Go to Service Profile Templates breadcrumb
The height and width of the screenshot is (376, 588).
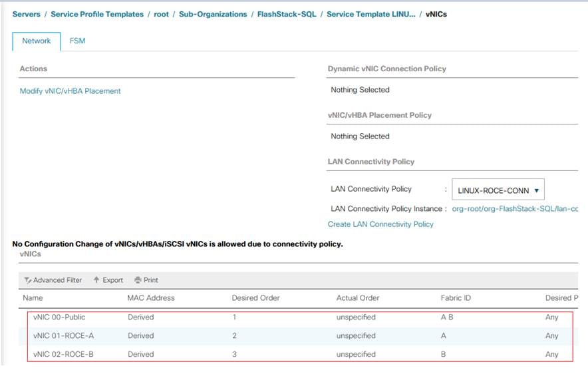tap(97, 14)
